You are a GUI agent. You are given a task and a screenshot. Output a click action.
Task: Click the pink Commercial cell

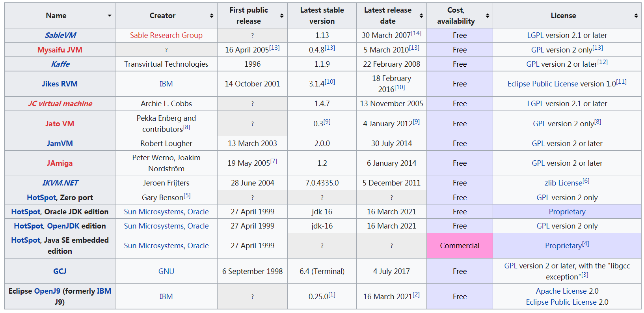pos(460,246)
